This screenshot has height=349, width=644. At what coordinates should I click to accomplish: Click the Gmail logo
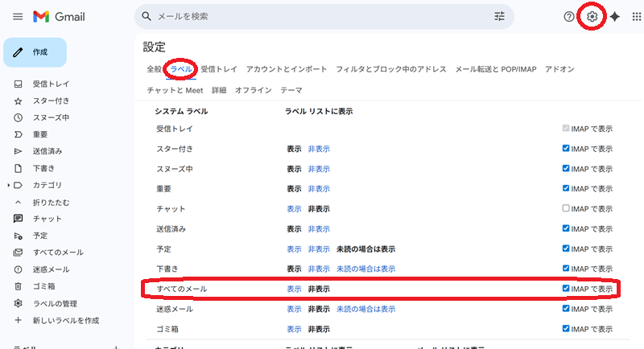[59, 16]
